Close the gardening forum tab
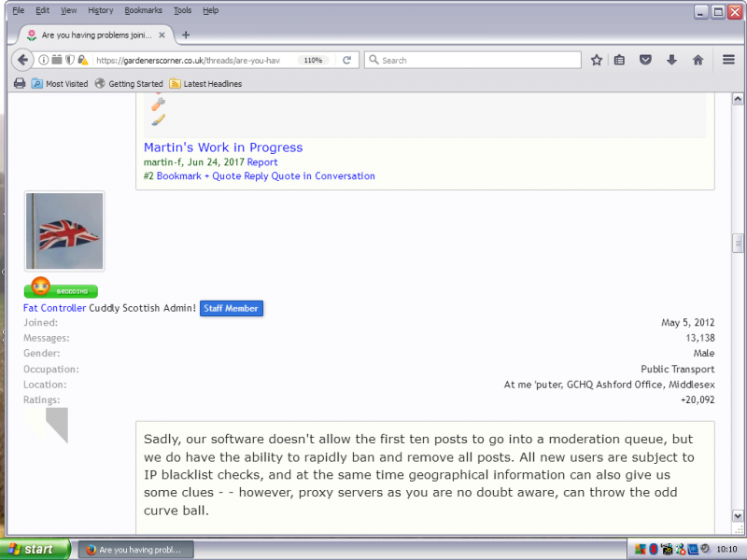The image size is (747, 560). click(x=164, y=35)
